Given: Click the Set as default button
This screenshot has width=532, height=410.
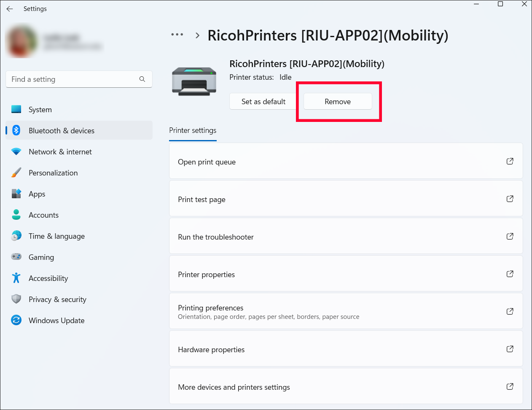Looking at the screenshot, I should 263,102.
